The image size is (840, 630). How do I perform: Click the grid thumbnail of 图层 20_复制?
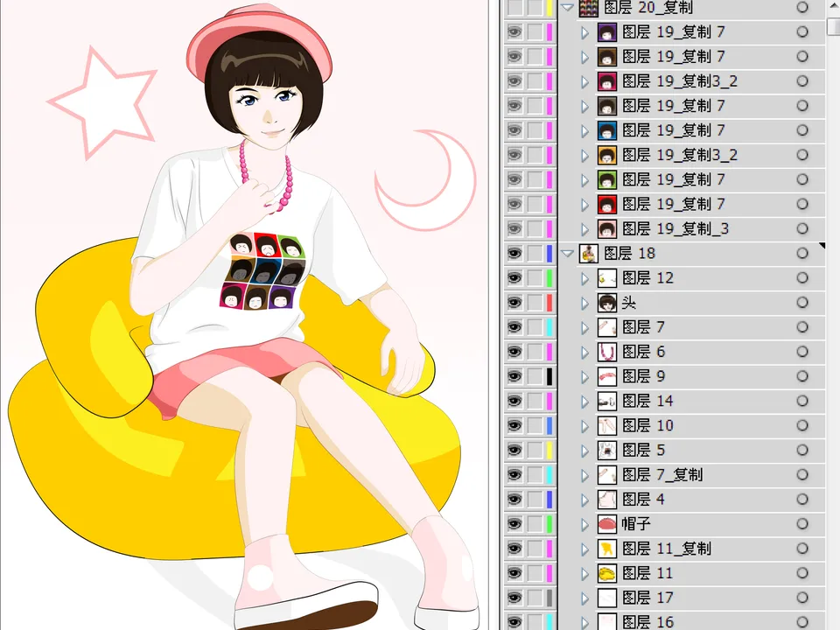(x=591, y=8)
